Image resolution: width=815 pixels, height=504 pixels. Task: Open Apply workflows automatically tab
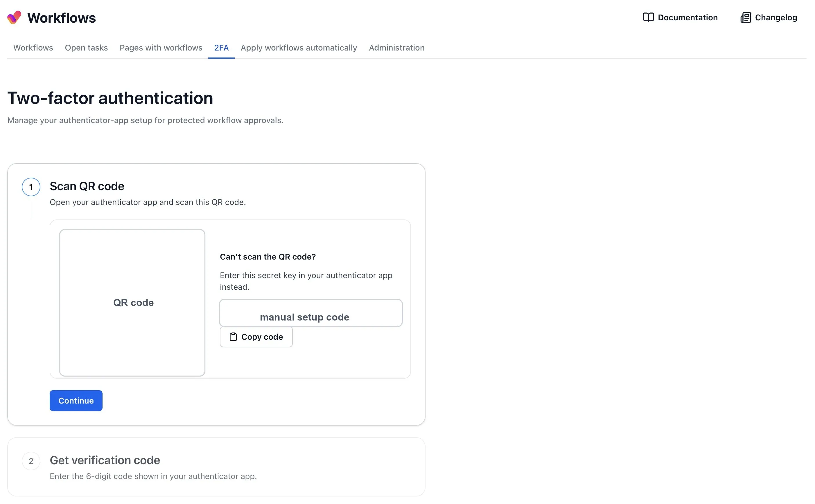pos(299,48)
